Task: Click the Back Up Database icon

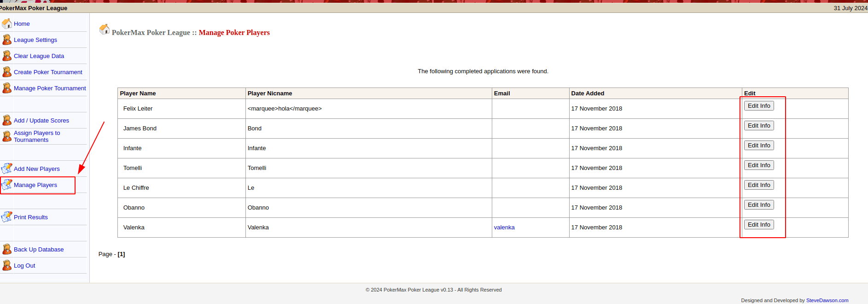Action: point(7,249)
